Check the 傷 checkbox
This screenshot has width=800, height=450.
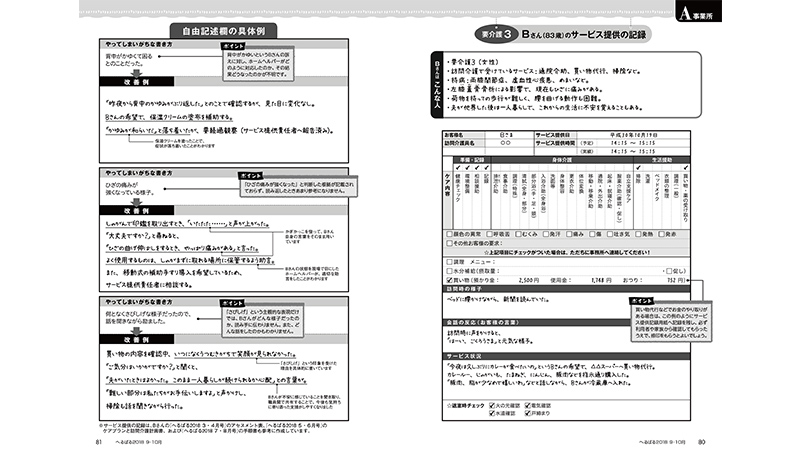(592, 234)
